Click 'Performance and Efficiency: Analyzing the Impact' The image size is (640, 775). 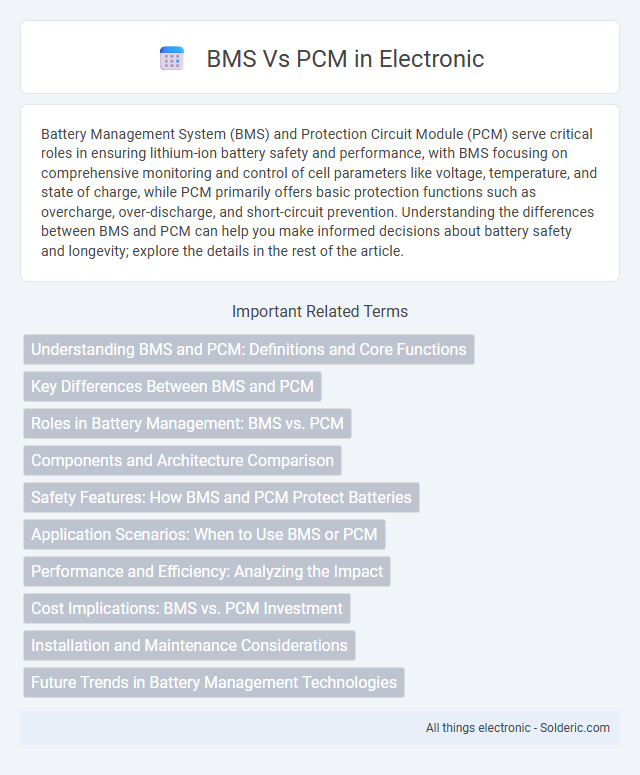pos(207,571)
